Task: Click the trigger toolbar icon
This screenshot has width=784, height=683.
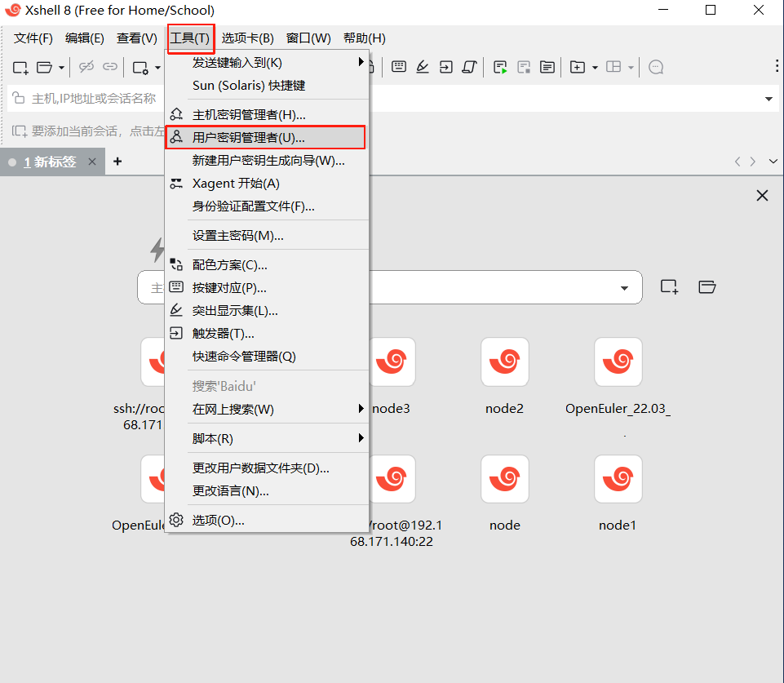Action: [446, 66]
